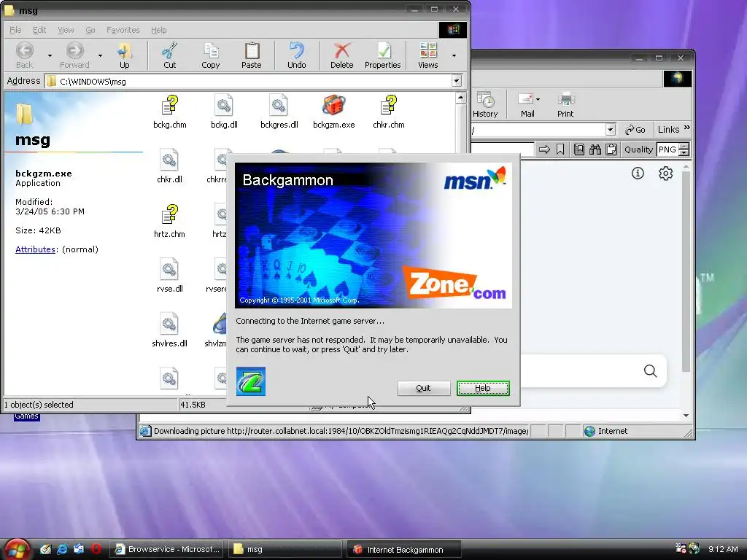Click the Undo toolbar button

(296, 55)
